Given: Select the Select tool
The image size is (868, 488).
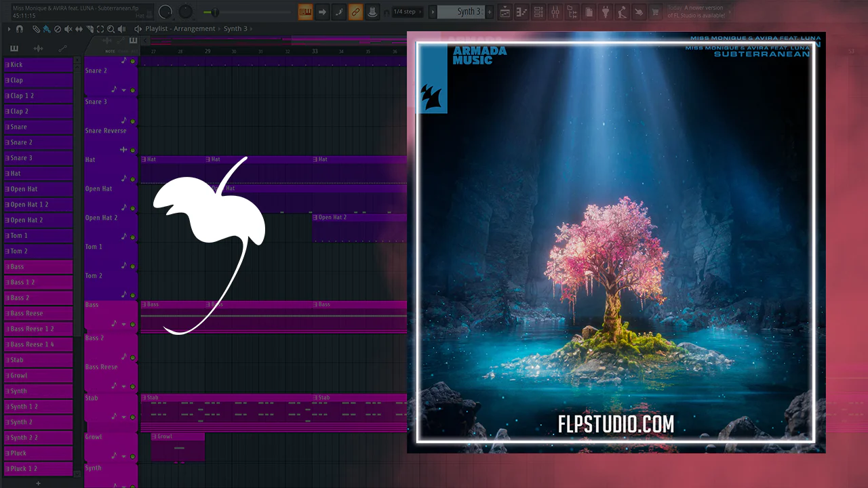Looking at the screenshot, I should pos(100,28).
